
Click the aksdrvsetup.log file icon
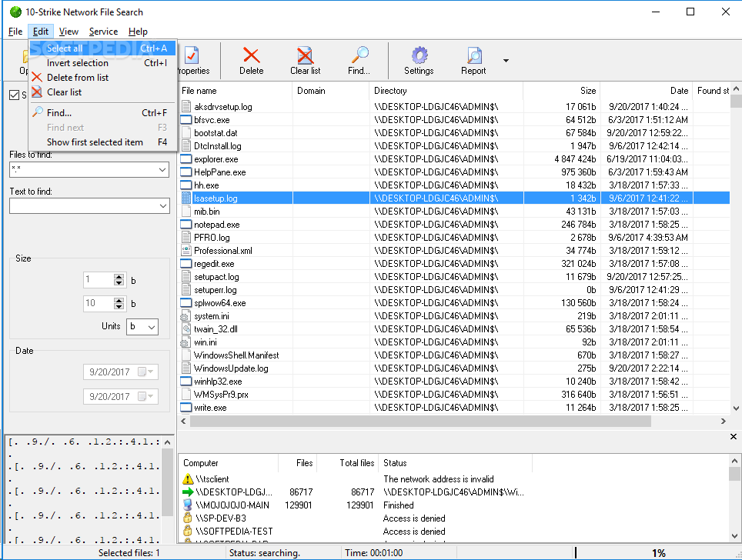[186, 106]
